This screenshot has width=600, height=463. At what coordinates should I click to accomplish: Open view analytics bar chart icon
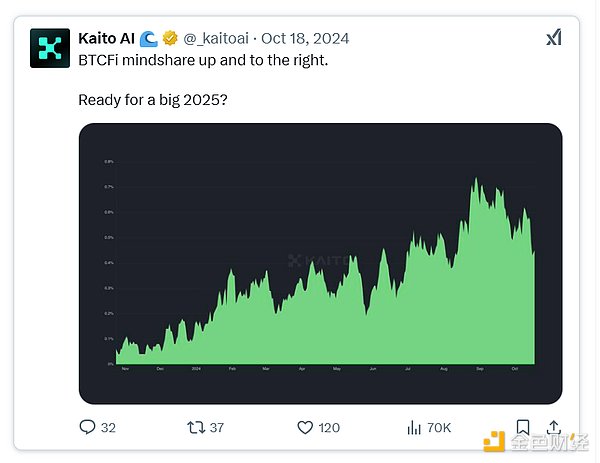[414, 427]
